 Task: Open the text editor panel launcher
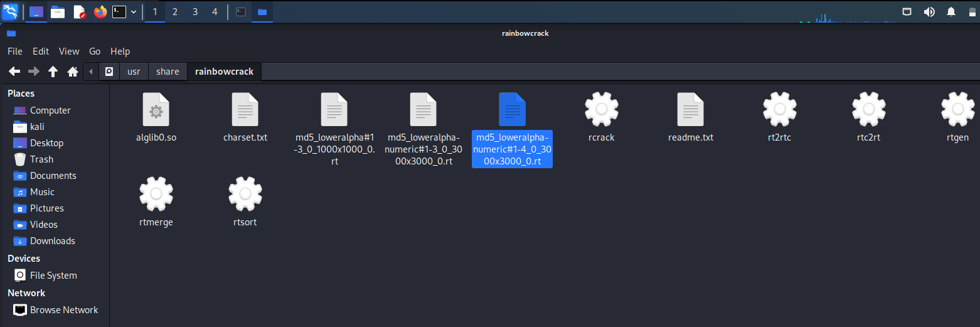click(x=79, y=12)
